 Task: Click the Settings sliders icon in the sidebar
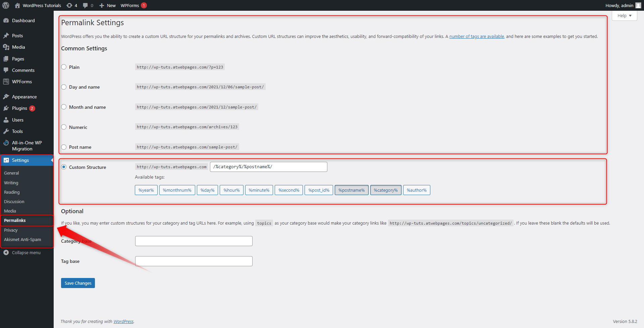point(6,160)
